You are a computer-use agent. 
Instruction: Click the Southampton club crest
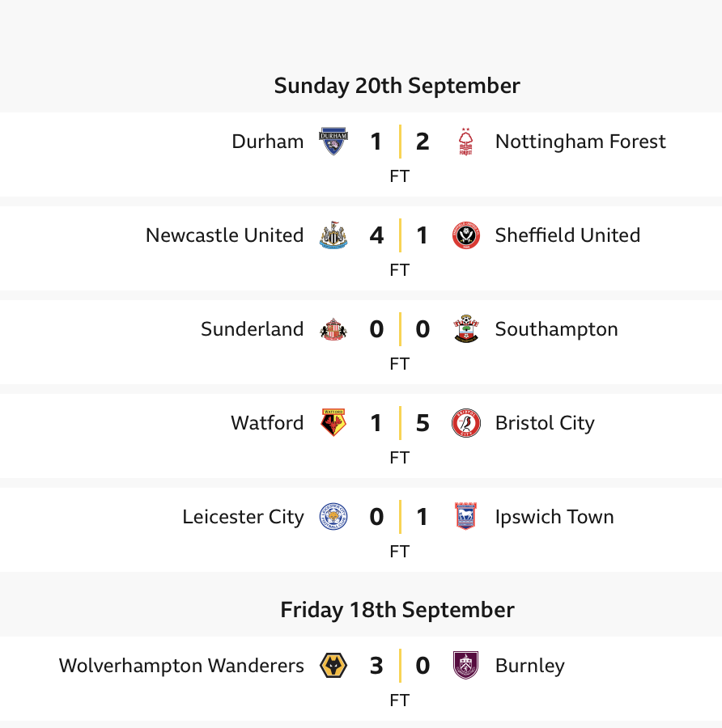(465, 328)
